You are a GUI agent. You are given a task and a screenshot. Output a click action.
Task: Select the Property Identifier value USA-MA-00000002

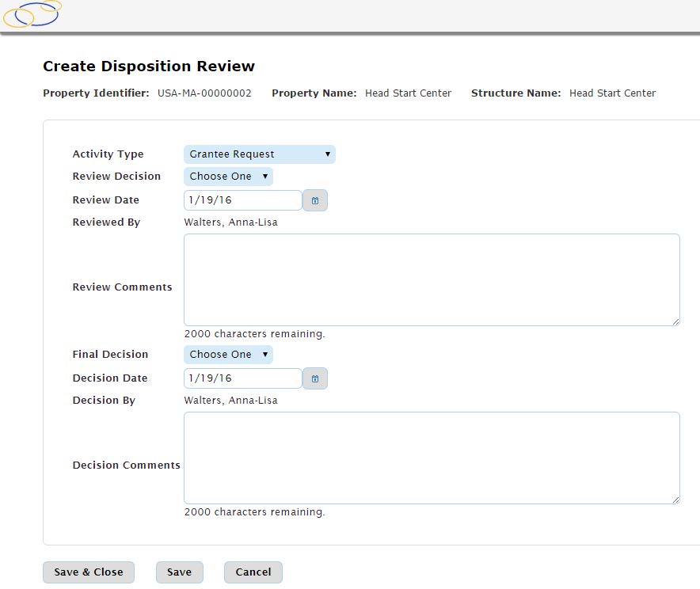pyautogui.click(x=204, y=93)
